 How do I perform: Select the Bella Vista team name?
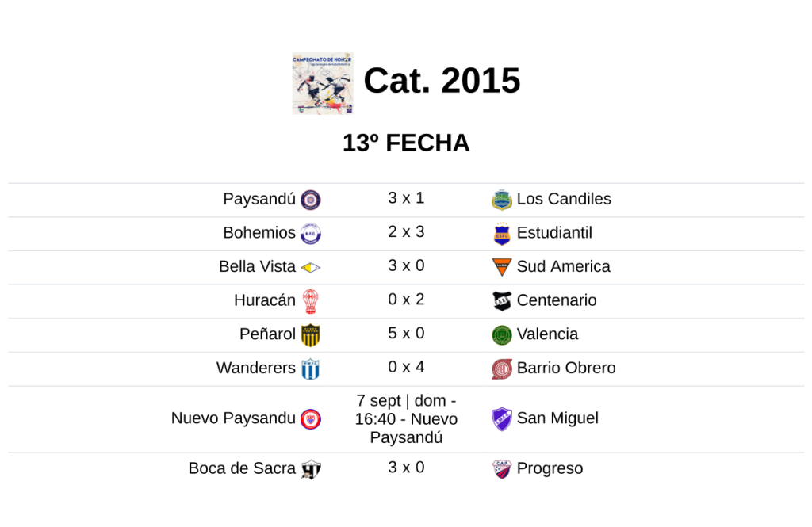pos(257,266)
